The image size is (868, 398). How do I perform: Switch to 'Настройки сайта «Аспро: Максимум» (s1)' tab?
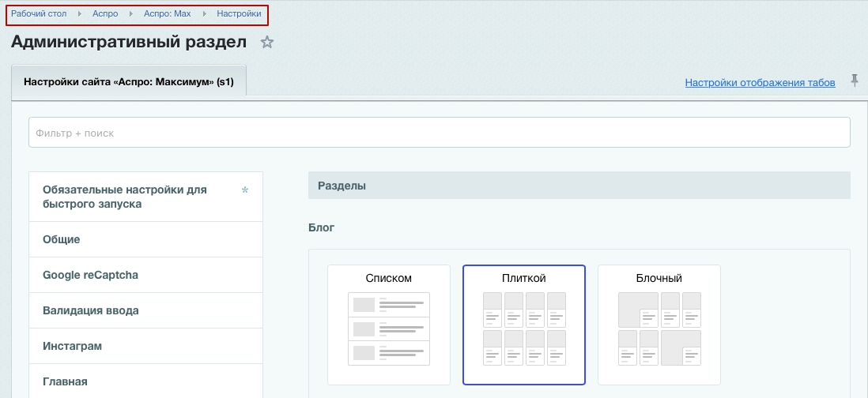(129, 81)
